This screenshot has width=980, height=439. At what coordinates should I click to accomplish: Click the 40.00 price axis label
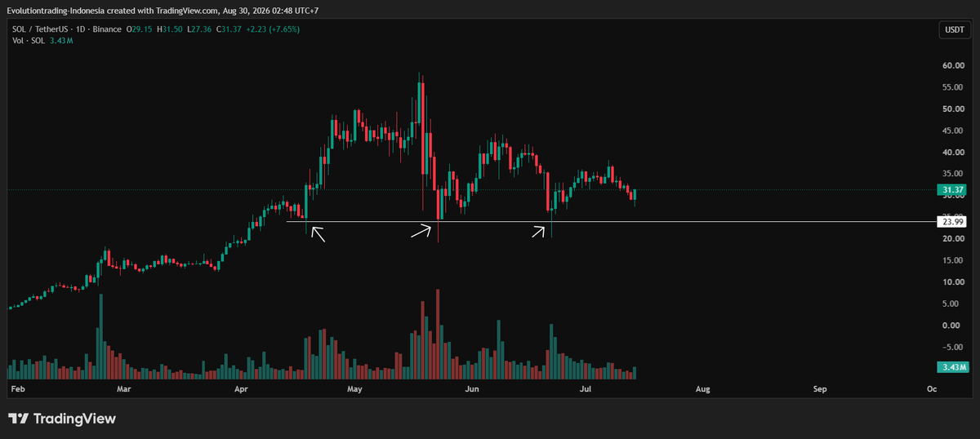[x=954, y=152]
